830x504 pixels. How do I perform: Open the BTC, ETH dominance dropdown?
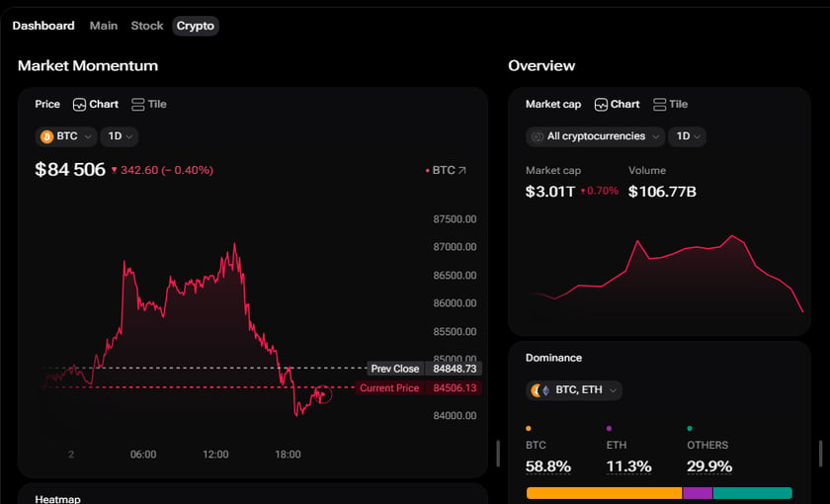click(574, 390)
